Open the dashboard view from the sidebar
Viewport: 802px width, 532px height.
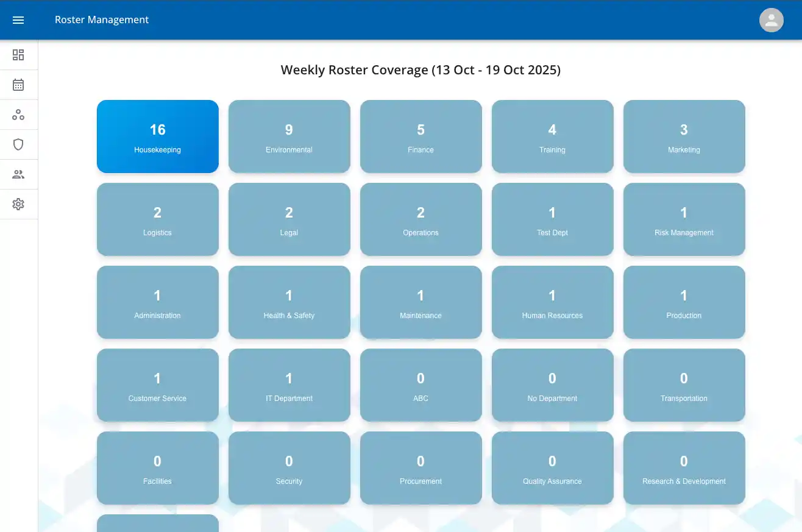click(x=18, y=55)
